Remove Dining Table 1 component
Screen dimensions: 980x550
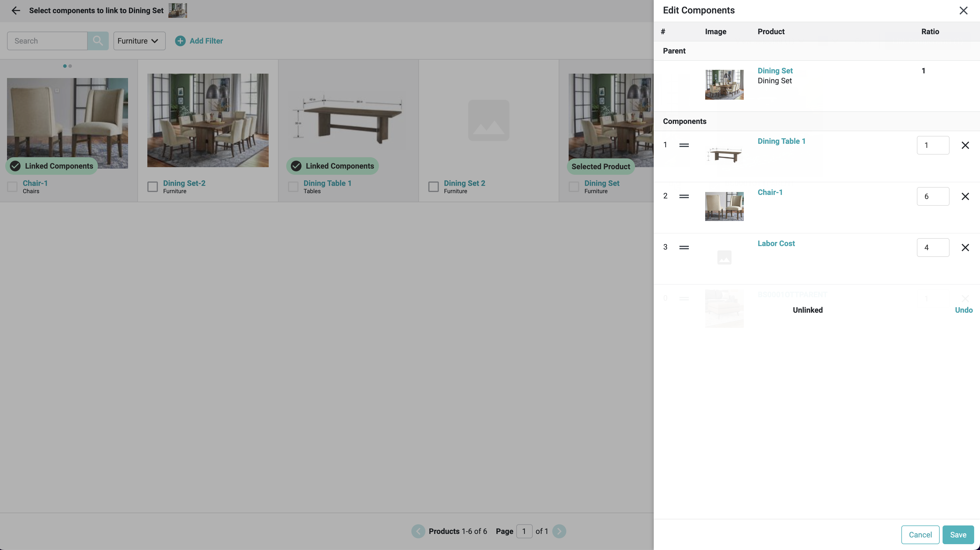[x=965, y=145]
